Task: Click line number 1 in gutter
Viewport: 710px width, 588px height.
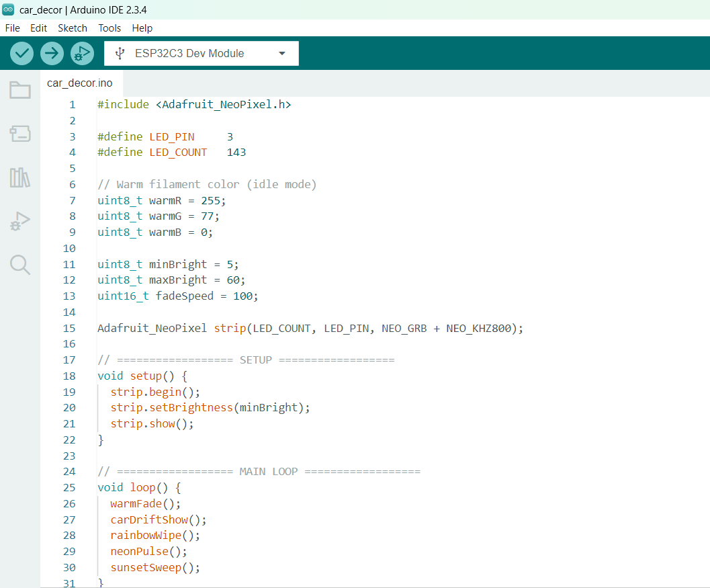Action: pos(73,105)
